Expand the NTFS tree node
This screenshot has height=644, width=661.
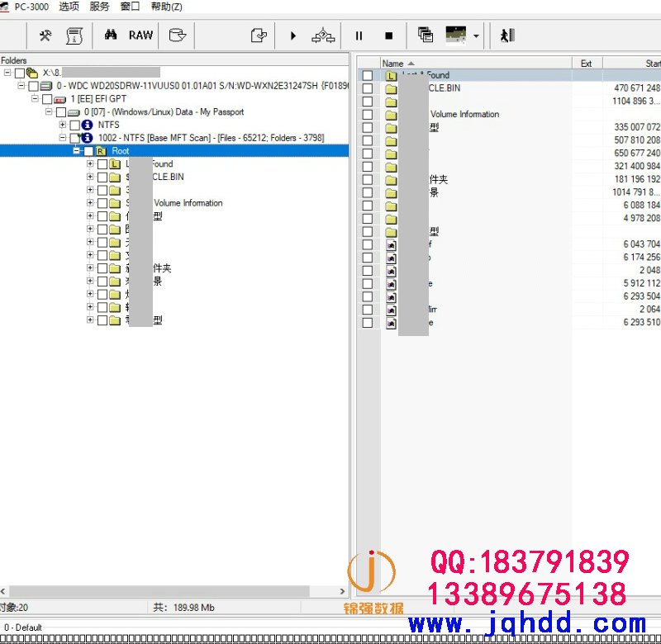[63, 125]
